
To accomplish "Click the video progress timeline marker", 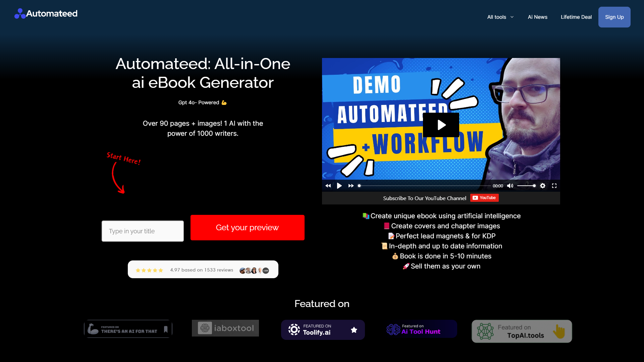I will click(359, 185).
